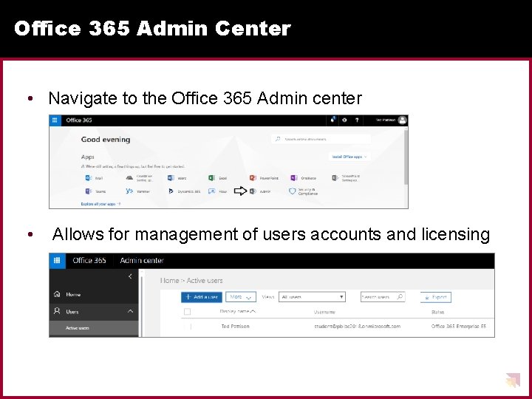Click Admin center header title
Screen dimensions: 532x399
pyautogui.click(x=142, y=260)
